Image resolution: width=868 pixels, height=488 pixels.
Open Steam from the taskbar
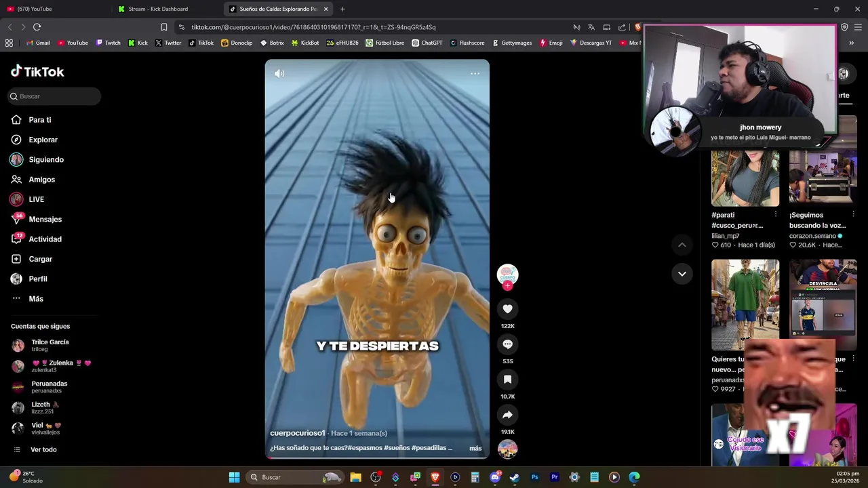(x=515, y=477)
